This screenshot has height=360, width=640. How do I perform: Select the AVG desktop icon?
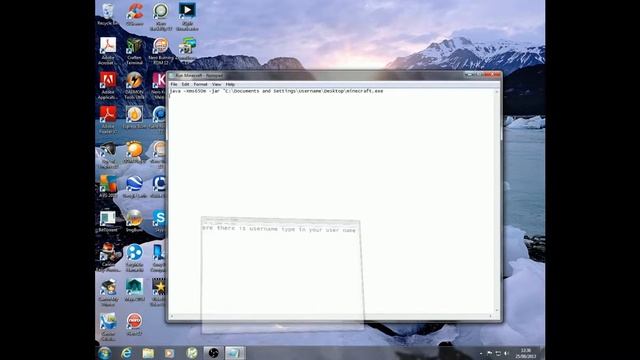(108, 187)
